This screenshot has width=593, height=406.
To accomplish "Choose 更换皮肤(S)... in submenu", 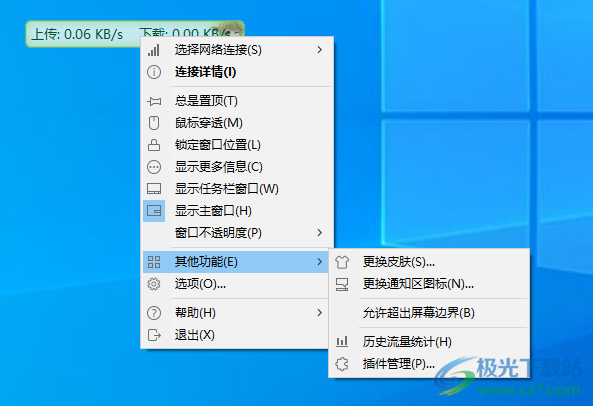I will [429, 262].
